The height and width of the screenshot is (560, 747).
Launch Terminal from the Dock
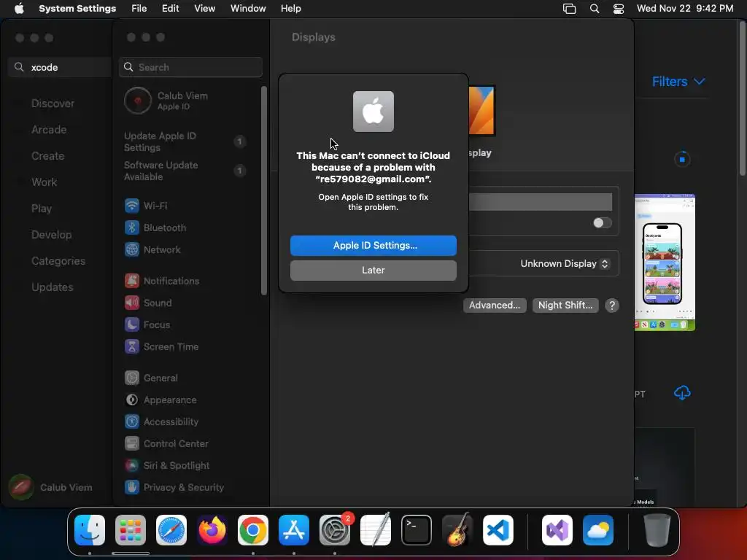point(417,530)
